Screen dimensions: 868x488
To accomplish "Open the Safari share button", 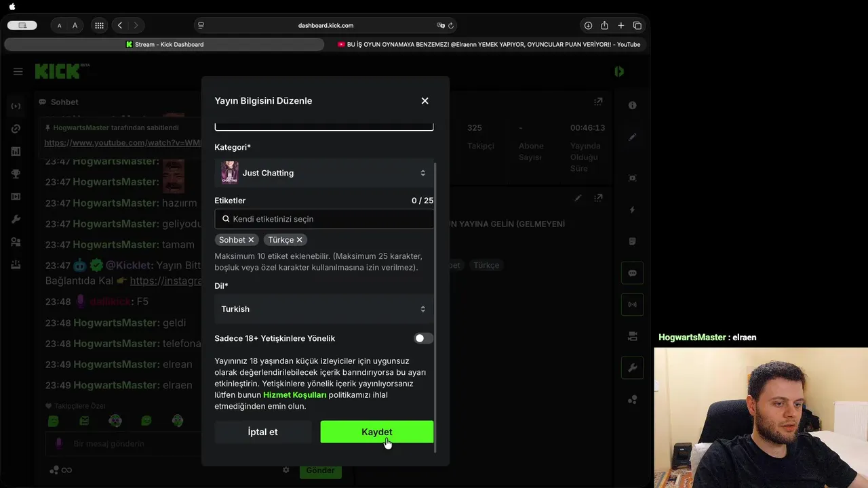I will point(604,25).
